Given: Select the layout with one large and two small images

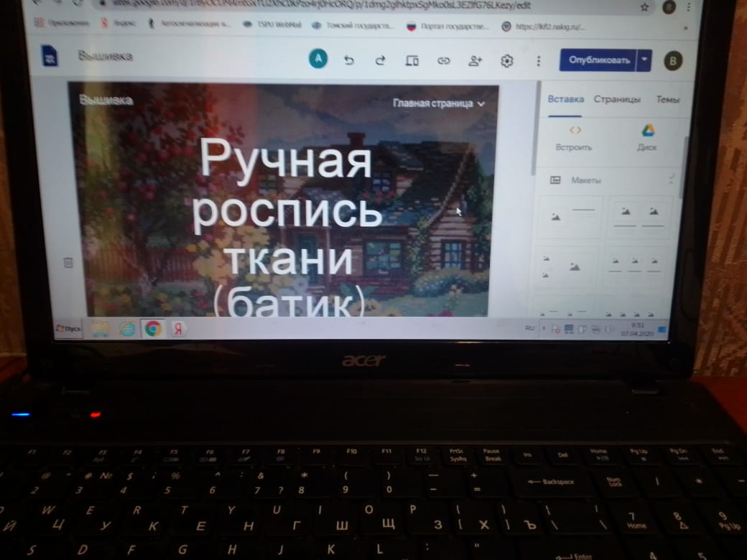Looking at the screenshot, I should (x=568, y=266).
